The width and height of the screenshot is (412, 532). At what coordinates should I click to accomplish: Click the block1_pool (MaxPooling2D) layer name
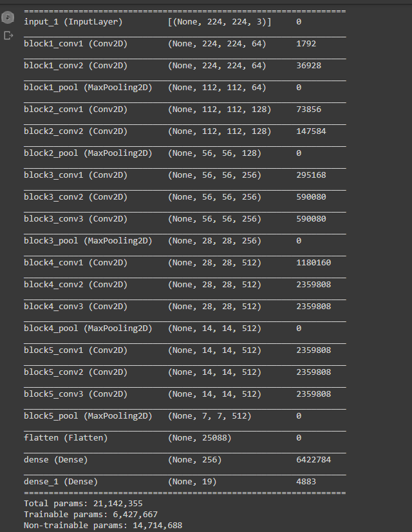pyautogui.click(x=88, y=88)
